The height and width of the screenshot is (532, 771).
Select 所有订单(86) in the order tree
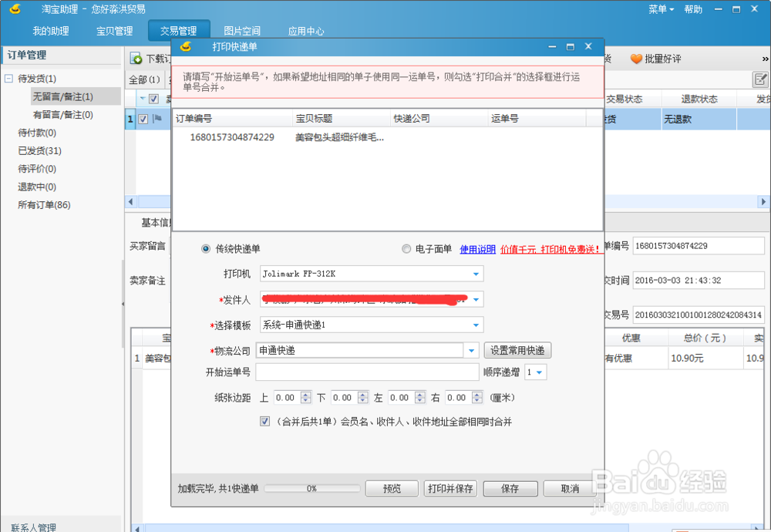[x=44, y=205]
